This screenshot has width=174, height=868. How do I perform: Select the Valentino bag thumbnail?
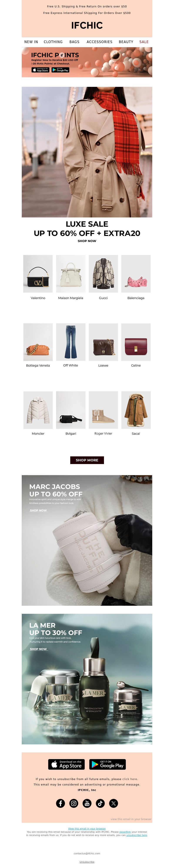38,274
